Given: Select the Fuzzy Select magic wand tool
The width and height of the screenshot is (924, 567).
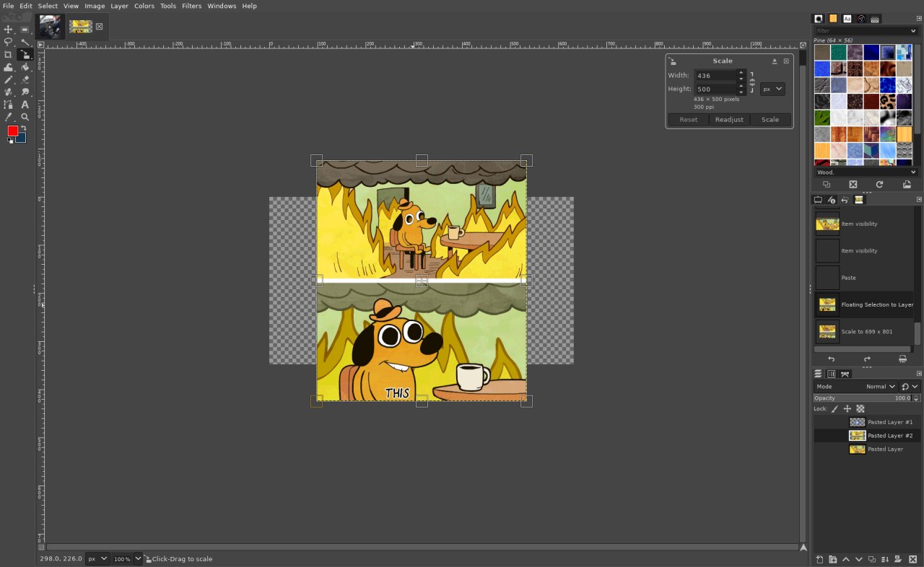Looking at the screenshot, I should tap(25, 42).
